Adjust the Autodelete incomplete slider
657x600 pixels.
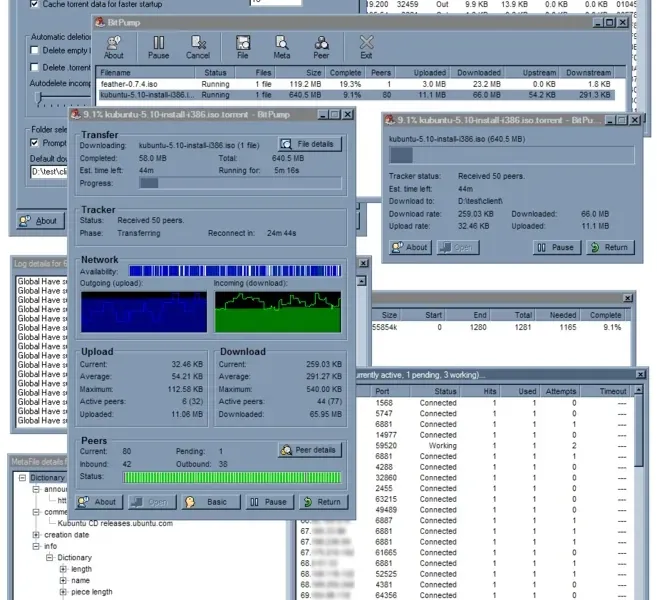[39, 98]
